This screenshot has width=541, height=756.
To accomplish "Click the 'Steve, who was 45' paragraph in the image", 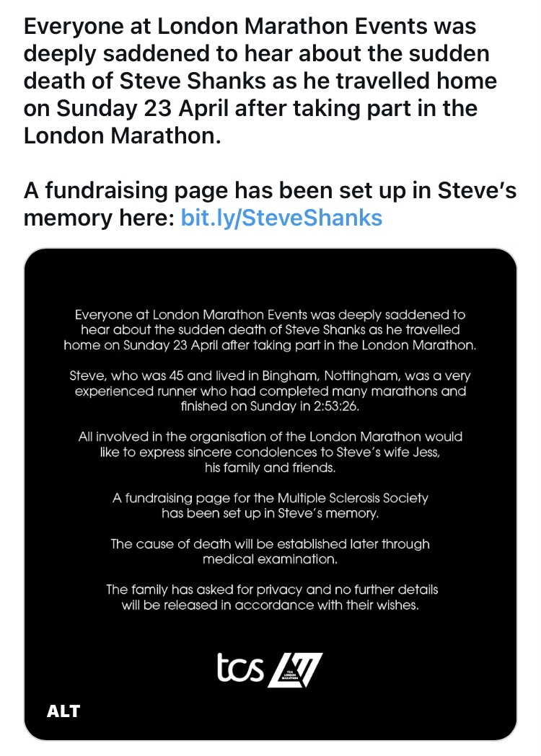I will [270, 391].
